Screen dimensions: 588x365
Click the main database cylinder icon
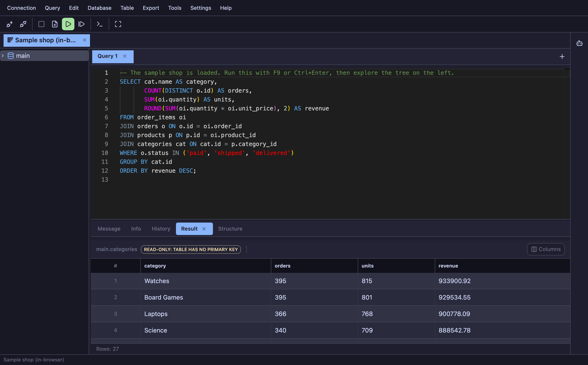[x=11, y=56]
